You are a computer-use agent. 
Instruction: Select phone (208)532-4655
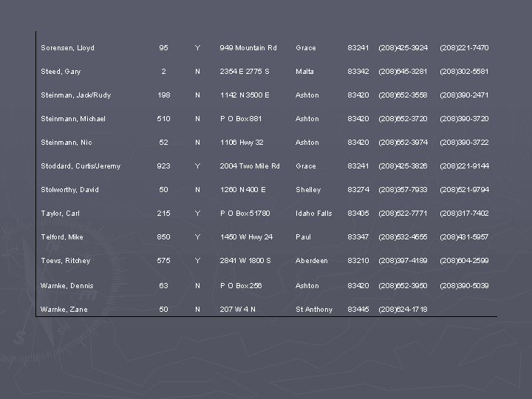[x=403, y=237]
